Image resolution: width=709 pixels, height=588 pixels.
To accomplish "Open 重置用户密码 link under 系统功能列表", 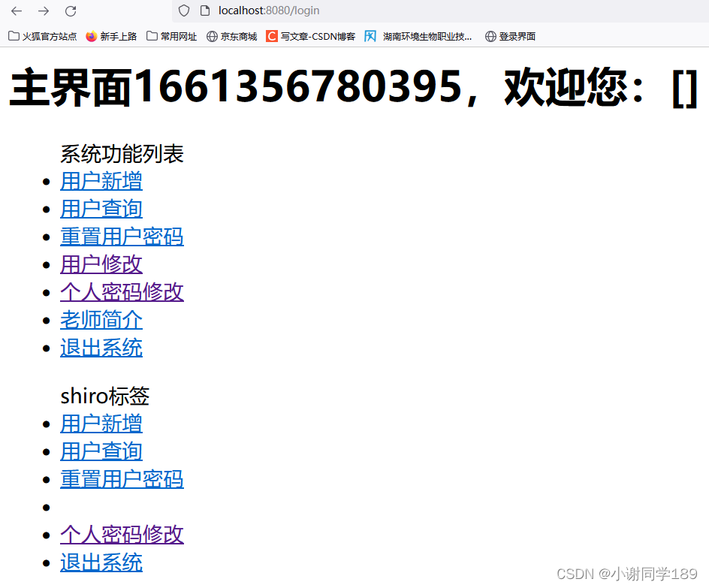I will tap(122, 237).
